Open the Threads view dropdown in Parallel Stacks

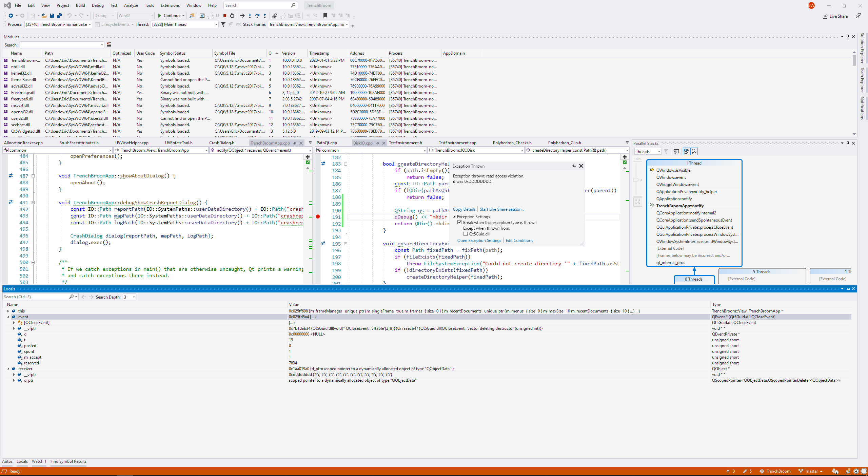[659, 152]
